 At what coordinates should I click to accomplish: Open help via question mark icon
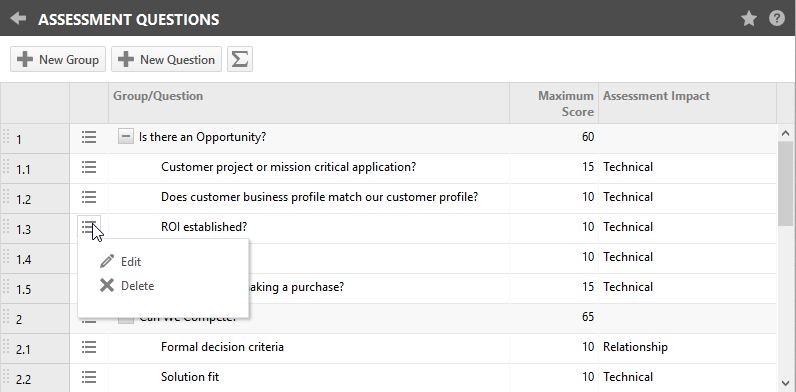pos(777,19)
